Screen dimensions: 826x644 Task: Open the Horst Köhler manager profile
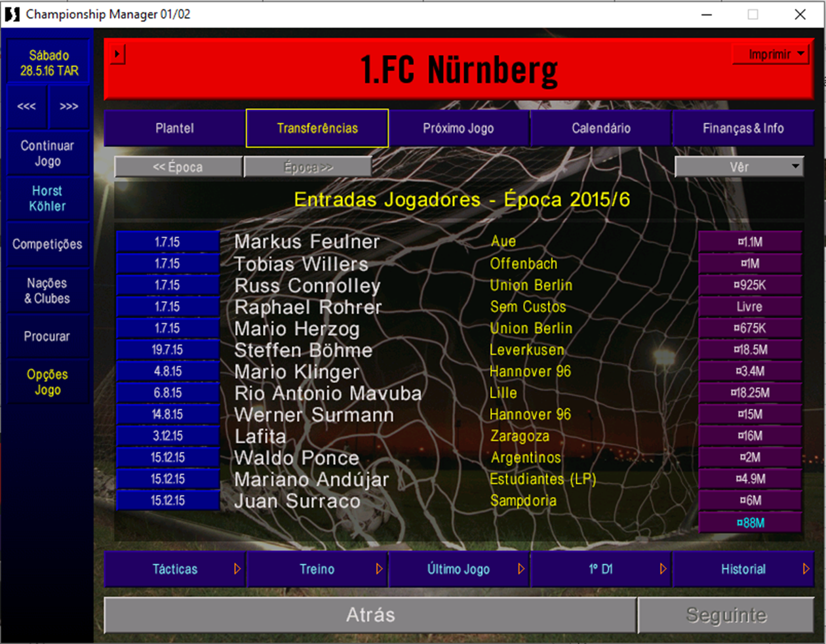(x=47, y=198)
